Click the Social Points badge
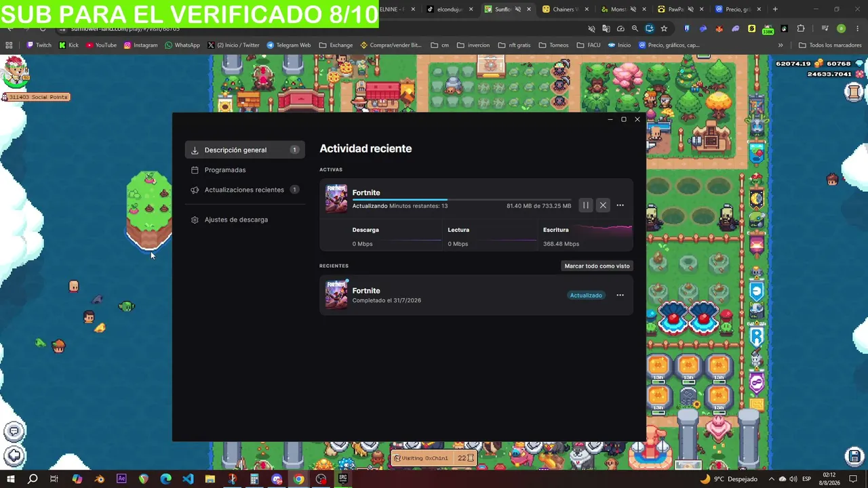The height and width of the screenshot is (488, 868). coord(36,97)
